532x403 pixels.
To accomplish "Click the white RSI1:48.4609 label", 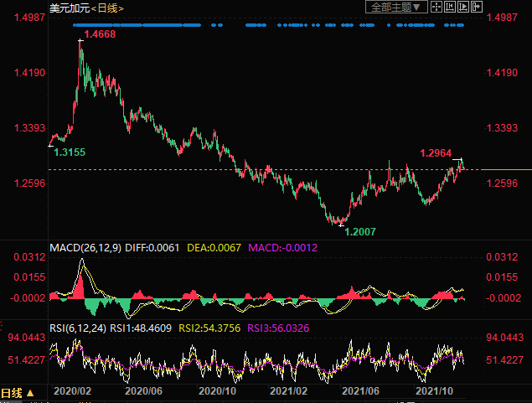I will click(x=147, y=328).
